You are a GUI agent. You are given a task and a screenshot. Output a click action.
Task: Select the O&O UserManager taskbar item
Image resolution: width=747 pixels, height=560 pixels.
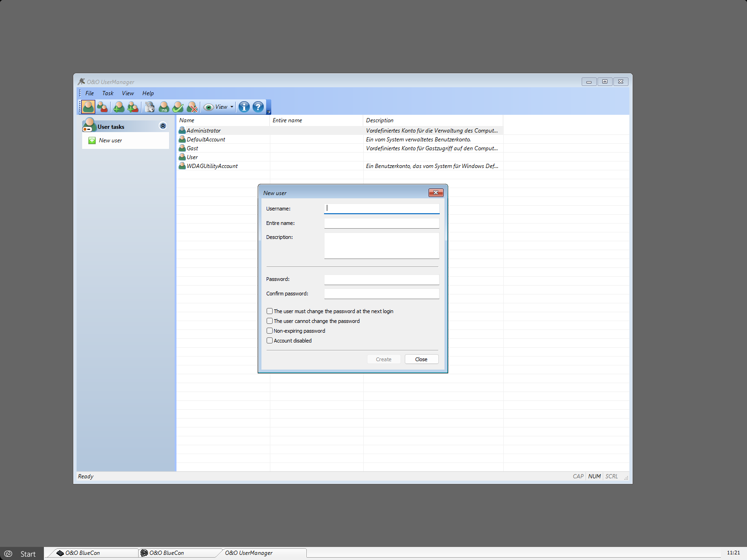coord(262,553)
